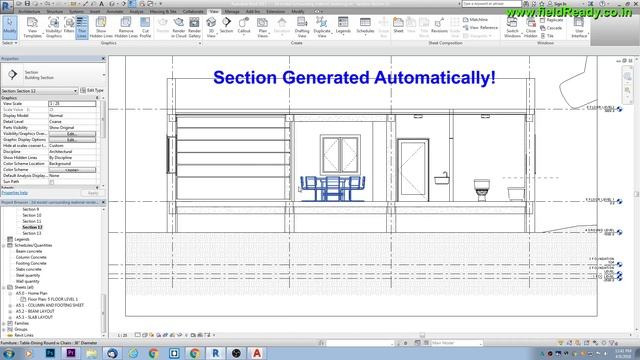Open the Revit application menu

click(x=7, y=6)
